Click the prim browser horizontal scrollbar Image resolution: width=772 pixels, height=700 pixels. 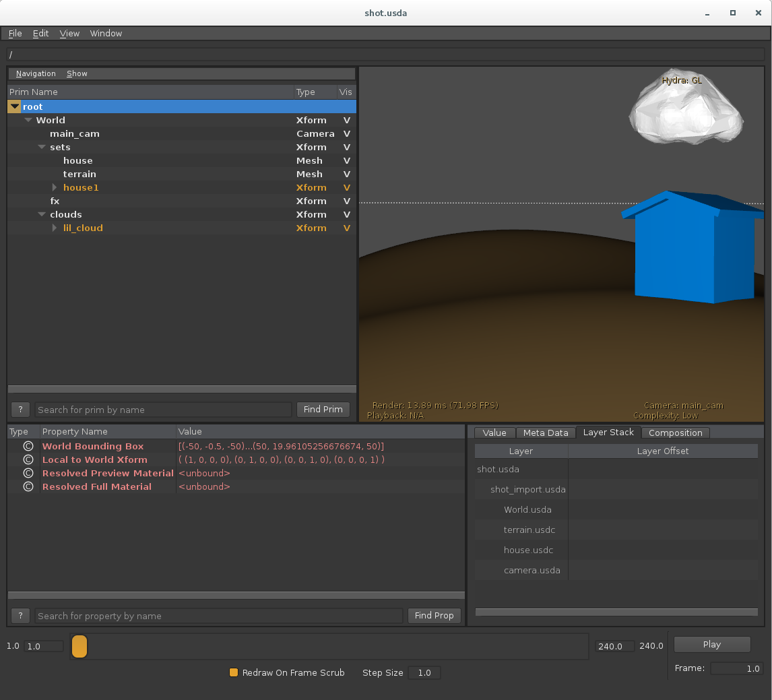[182, 389]
